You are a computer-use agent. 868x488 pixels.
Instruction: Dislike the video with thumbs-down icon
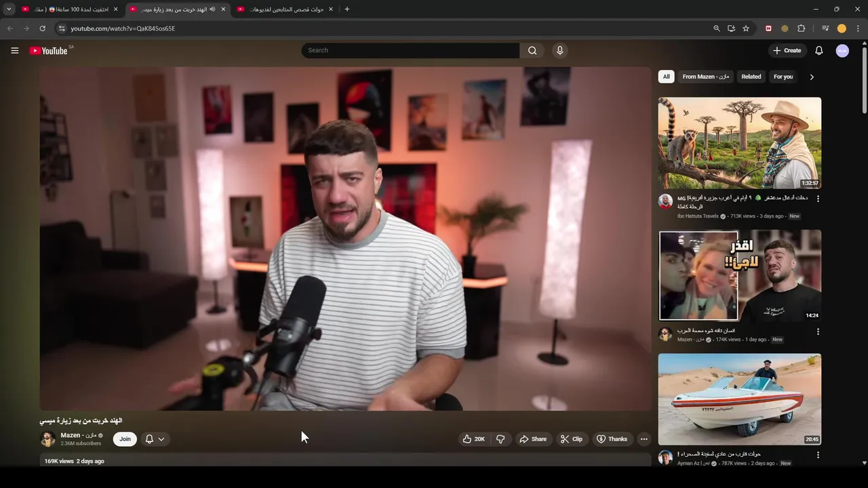point(500,439)
